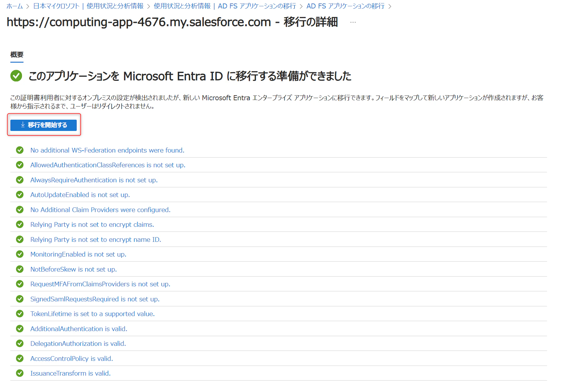Open AlwaysRequireAuthentication is not set up
Image resolution: width=588 pixels, height=385 pixels.
click(x=94, y=180)
